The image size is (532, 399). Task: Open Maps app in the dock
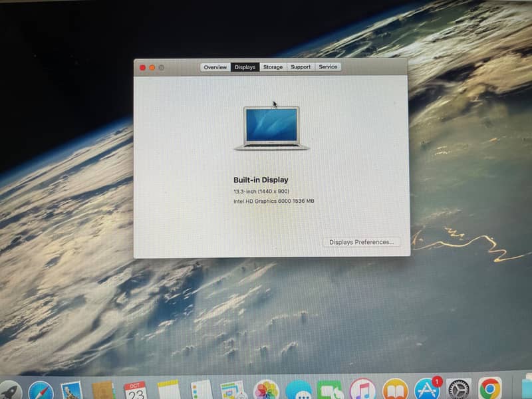coord(233,390)
